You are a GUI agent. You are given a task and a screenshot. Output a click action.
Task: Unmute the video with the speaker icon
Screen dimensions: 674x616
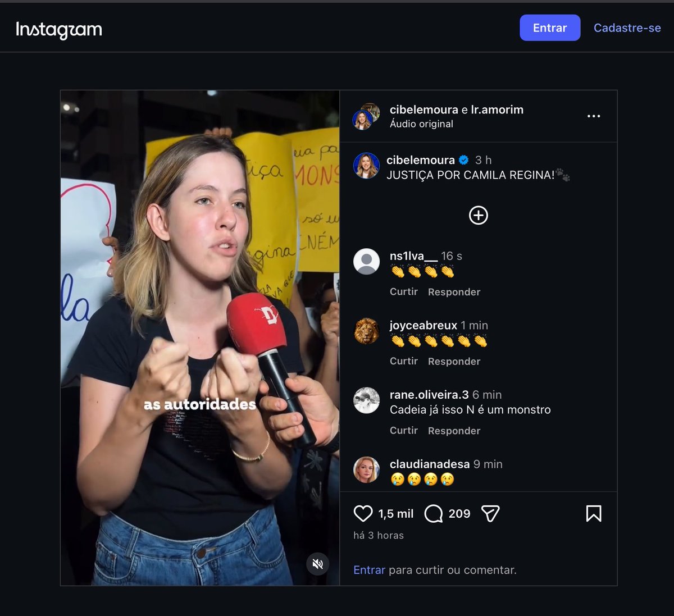click(317, 564)
